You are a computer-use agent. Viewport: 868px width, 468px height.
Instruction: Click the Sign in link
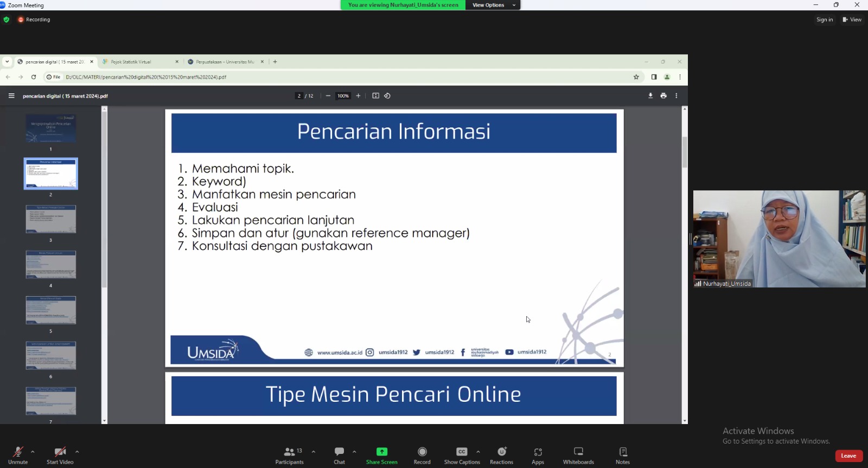[x=824, y=20]
